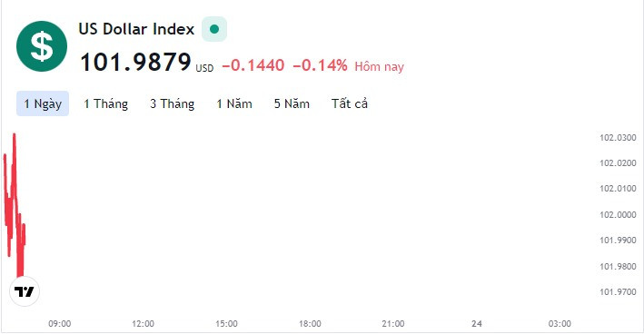Click the 101.9879 current price value

pyautogui.click(x=135, y=63)
